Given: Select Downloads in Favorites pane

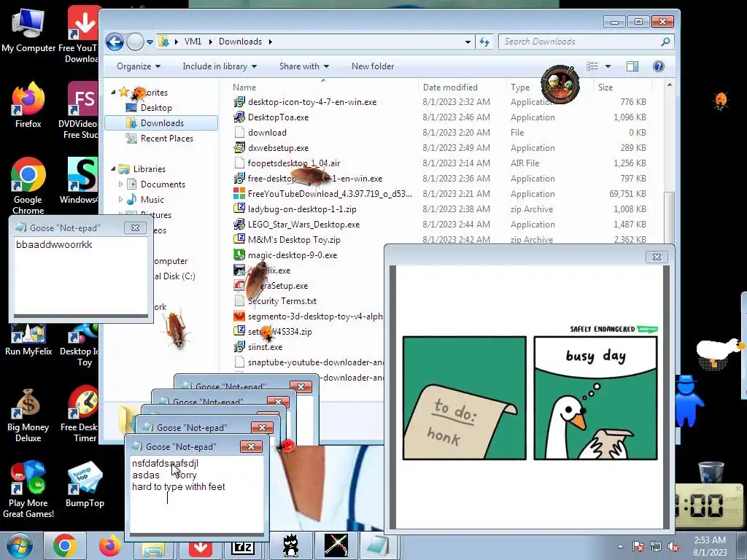Looking at the screenshot, I should [161, 122].
